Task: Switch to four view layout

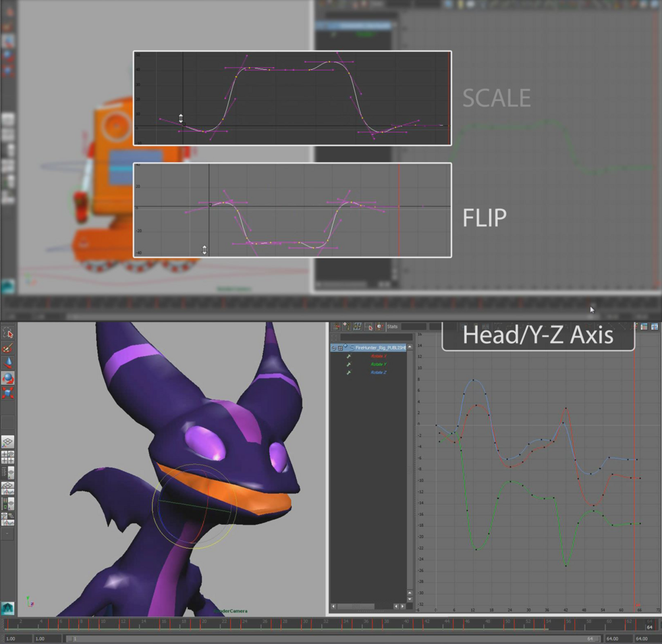Action: click(x=8, y=457)
